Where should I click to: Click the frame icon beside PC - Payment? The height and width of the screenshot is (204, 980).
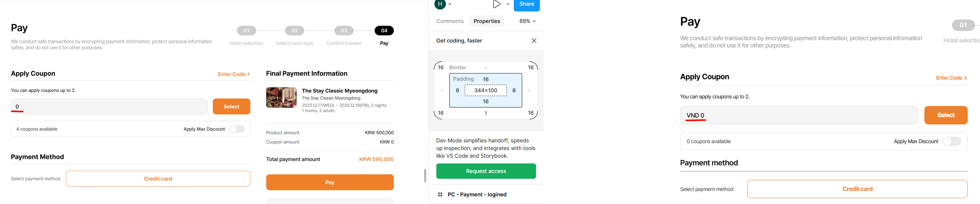click(x=440, y=194)
